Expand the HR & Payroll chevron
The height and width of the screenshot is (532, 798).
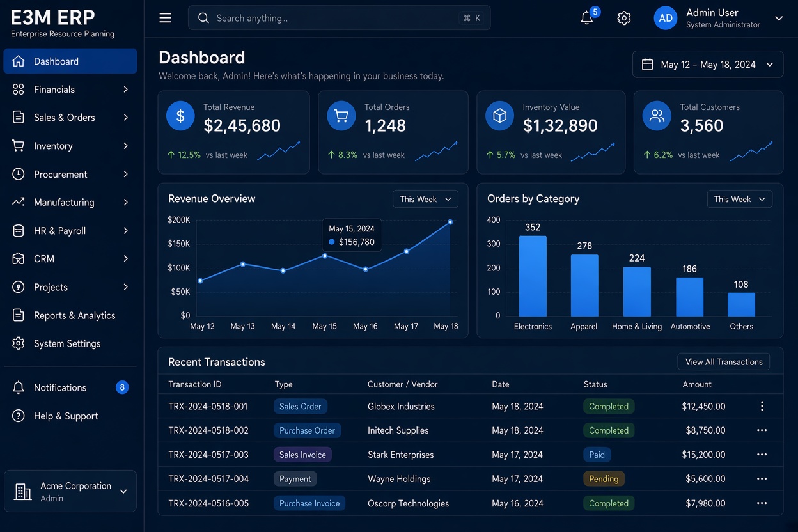click(125, 231)
